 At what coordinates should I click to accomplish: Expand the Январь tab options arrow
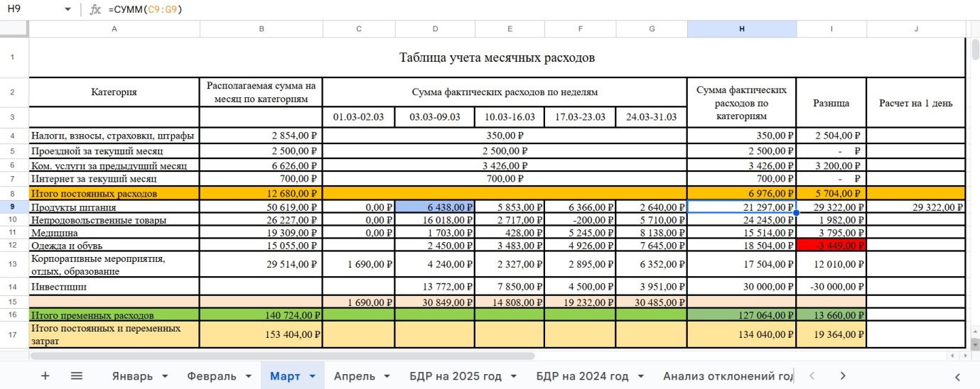[x=165, y=376]
